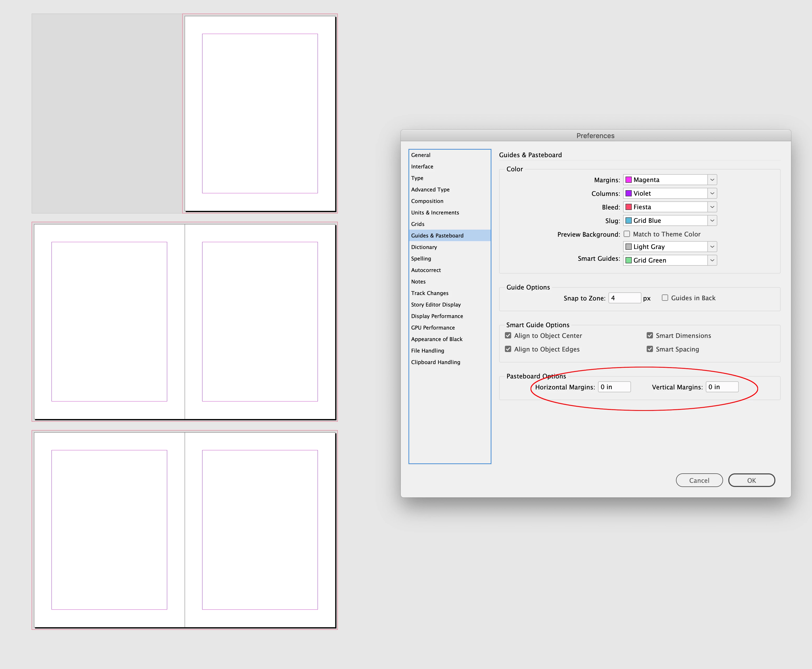
Task: Disable Smart Spacing checkbox
Action: click(x=650, y=349)
